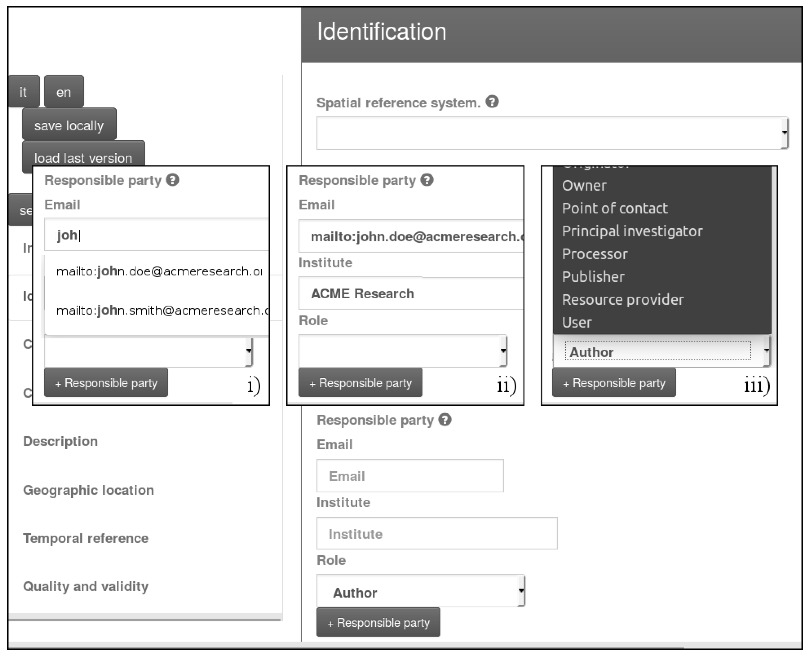The height and width of the screenshot is (657, 812).
Task: Click Institute field showing ACME Research
Action: (411, 293)
